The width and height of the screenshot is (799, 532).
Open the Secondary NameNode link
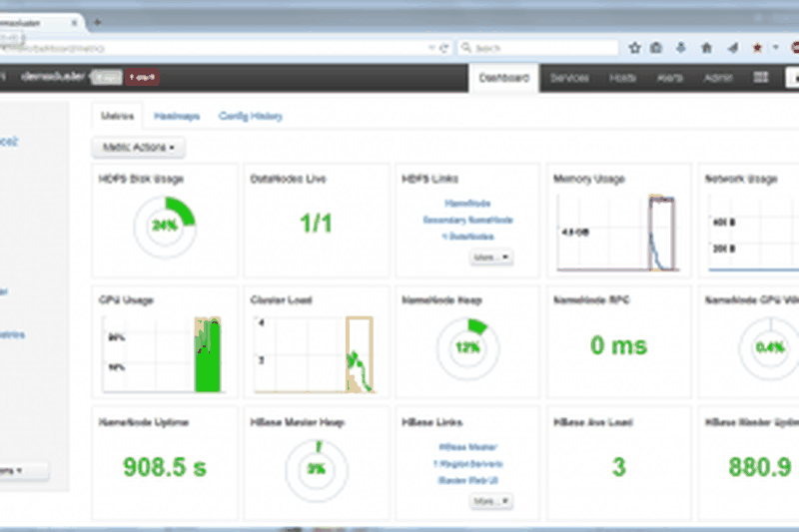(467, 220)
